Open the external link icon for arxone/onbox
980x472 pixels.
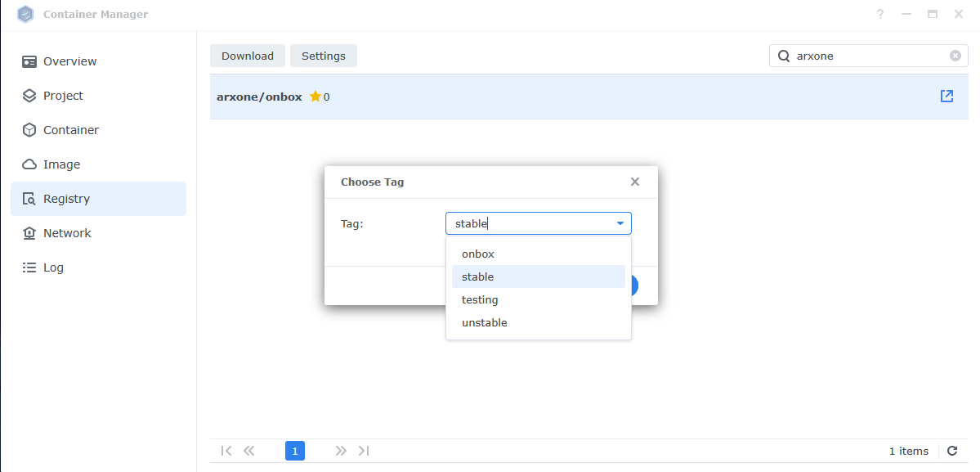pyautogui.click(x=946, y=97)
